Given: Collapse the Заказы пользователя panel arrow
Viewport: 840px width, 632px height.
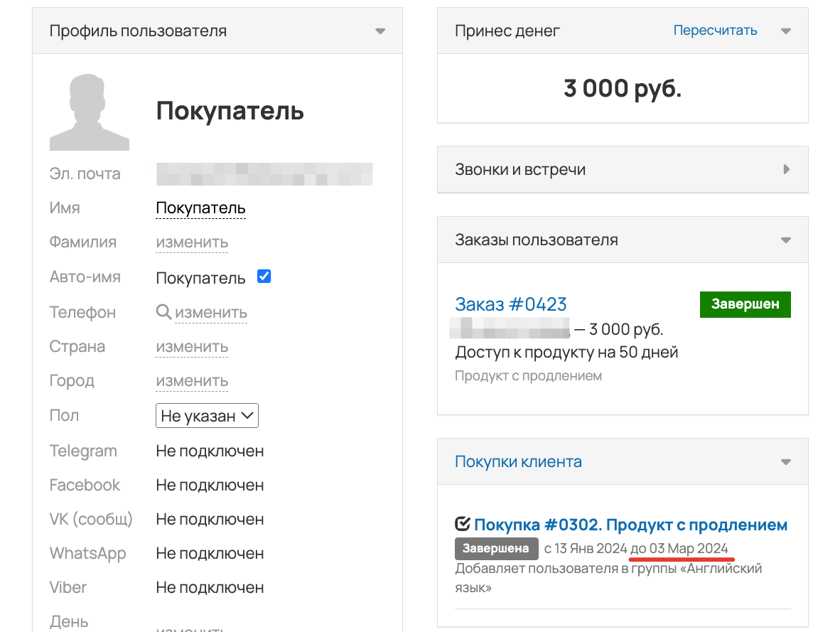Looking at the screenshot, I should pyautogui.click(x=786, y=240).
